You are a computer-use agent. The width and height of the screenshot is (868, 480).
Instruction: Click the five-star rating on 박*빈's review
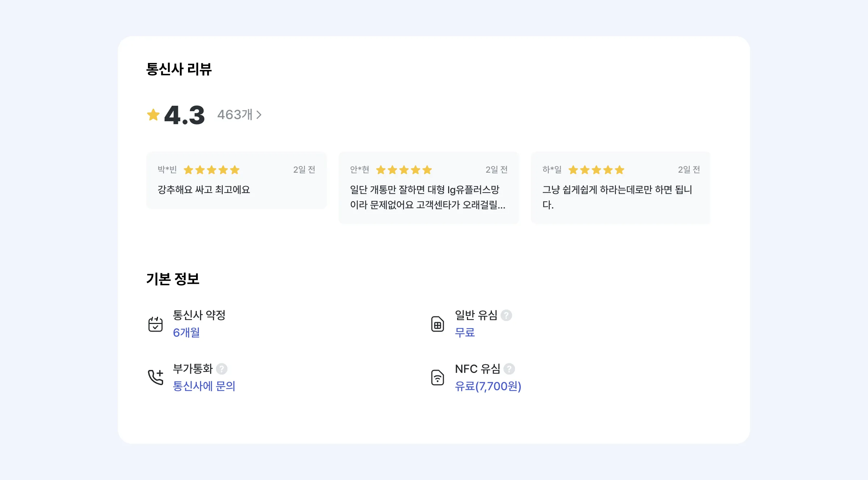coord(212,170)
